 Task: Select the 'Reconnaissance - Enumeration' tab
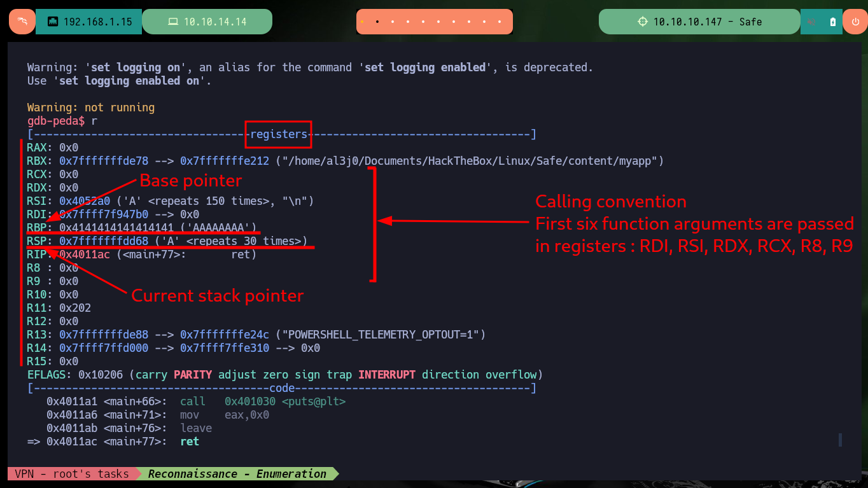coord(237,474)
